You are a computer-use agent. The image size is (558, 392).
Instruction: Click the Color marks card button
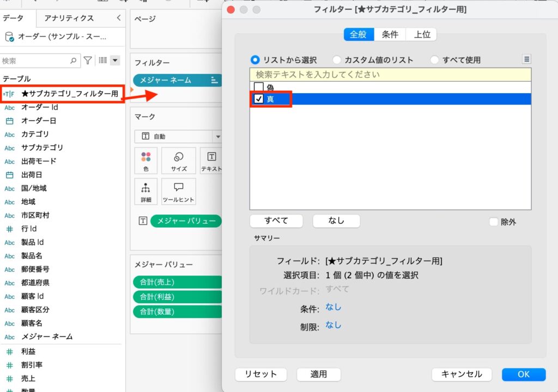[145, 161]
